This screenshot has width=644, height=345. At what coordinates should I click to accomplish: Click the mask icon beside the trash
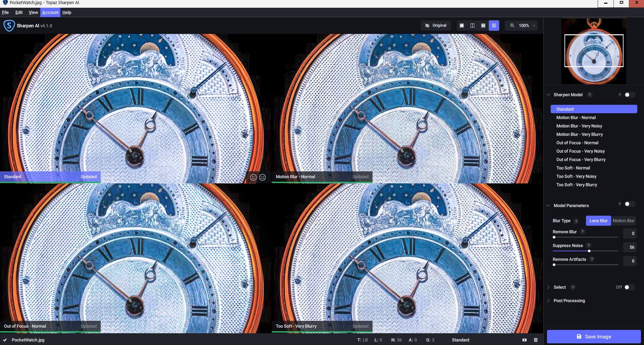tap(525, 340)
